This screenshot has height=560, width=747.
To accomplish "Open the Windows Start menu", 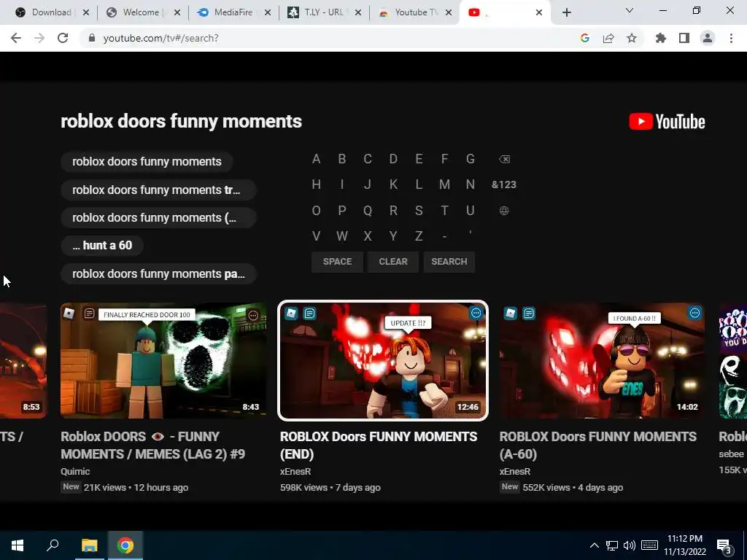I will (18, 545).
